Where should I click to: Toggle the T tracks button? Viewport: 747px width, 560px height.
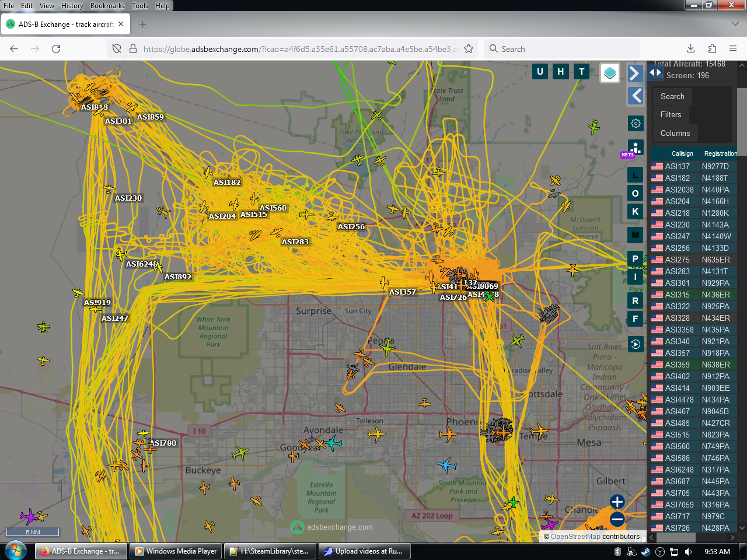pos(582,72)
